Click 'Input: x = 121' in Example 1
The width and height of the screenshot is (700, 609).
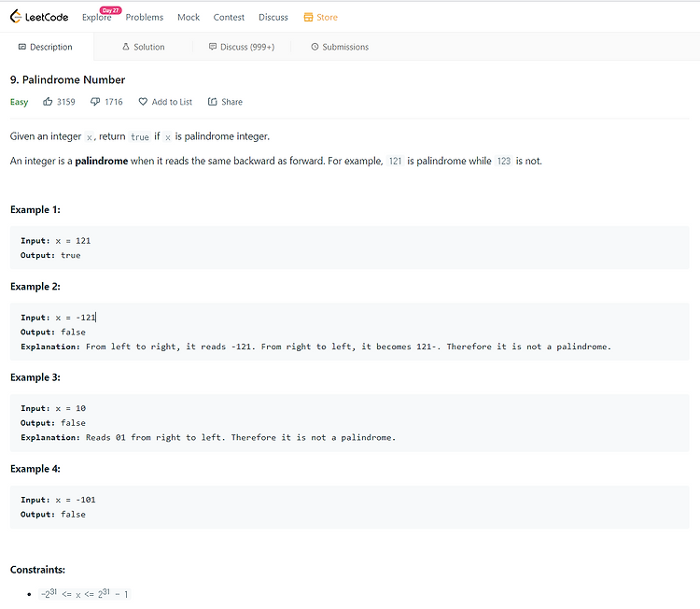[55, 241]
